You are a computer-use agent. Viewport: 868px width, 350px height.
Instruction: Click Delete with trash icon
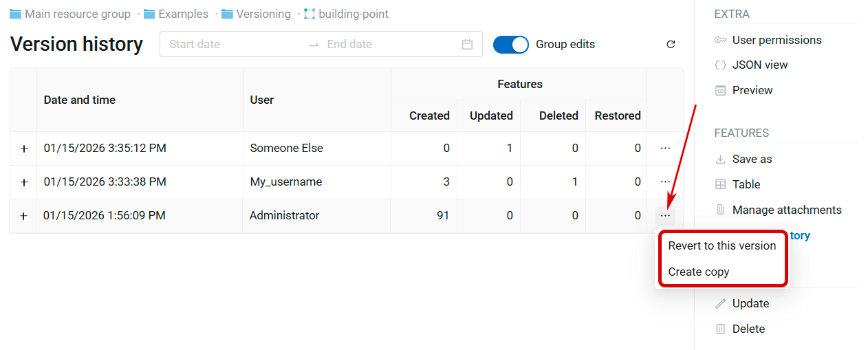tap(748, 329)
